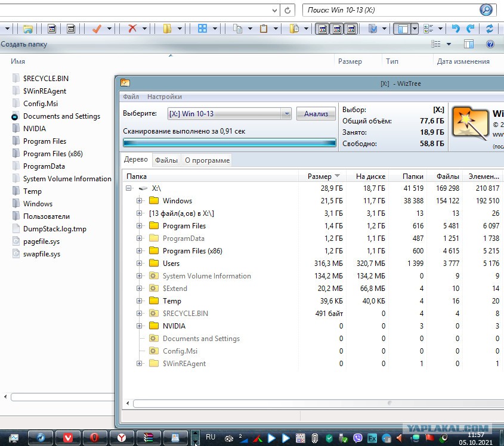Expand the Users folder node
Viewport: 504px width, 446px height.
[x=139, y=264]
